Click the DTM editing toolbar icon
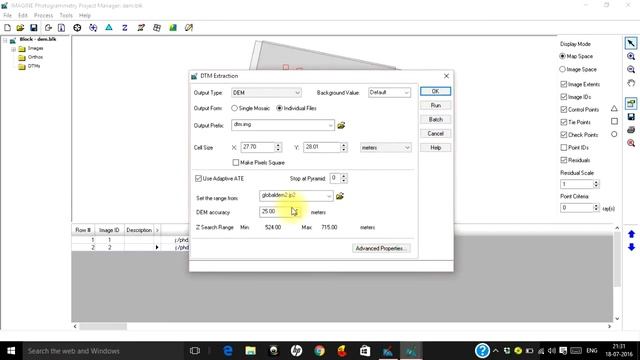The image size is (640, 360). 141,28
